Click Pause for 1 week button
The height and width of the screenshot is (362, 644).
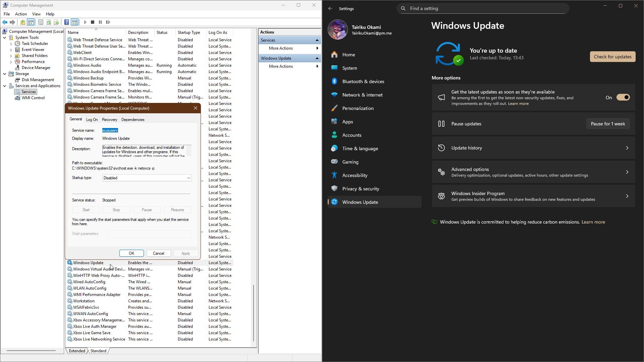[x=608, y=124]
